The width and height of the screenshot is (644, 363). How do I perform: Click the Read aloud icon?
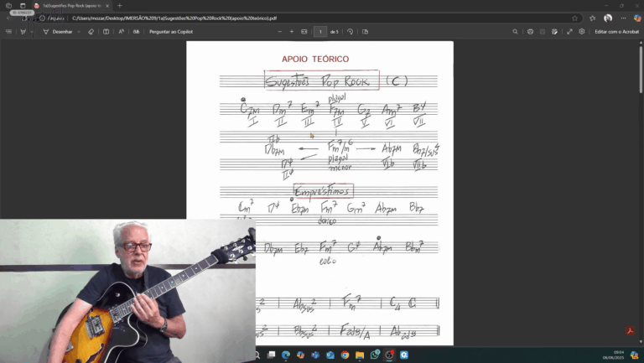[121, 32]
